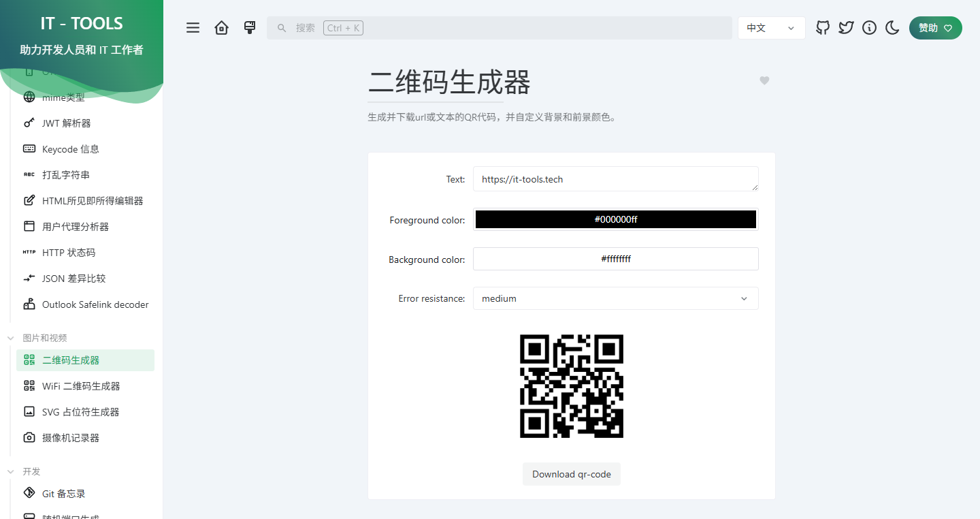Click the Text input with https://it-tools.tech
The width and height of the screenshot is (980, 519).
615,179
